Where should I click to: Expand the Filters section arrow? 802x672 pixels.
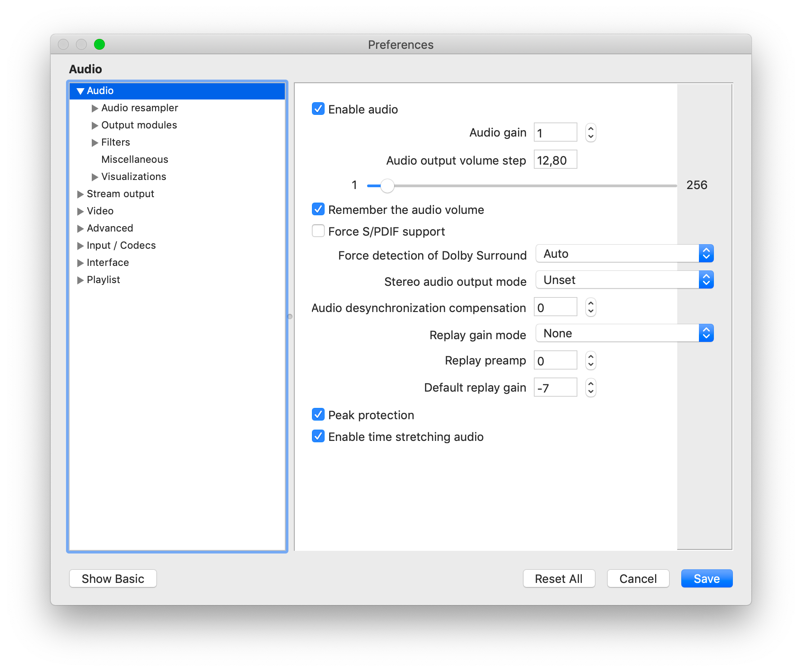(x=95, y=142)
